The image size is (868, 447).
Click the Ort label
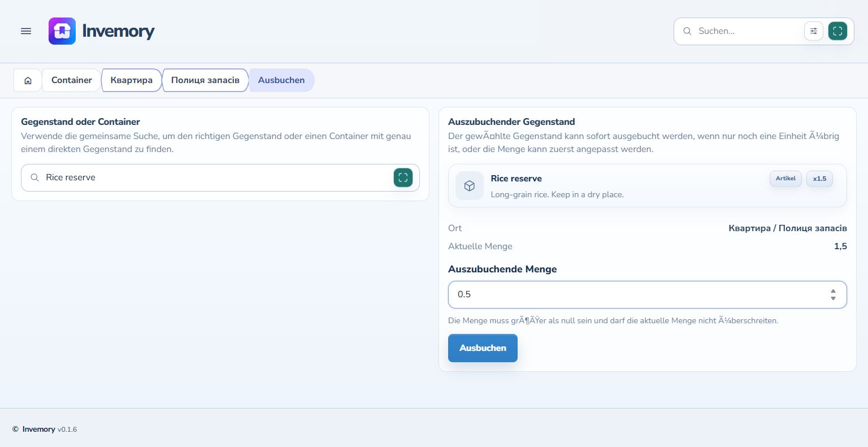(x=455, y=228)
